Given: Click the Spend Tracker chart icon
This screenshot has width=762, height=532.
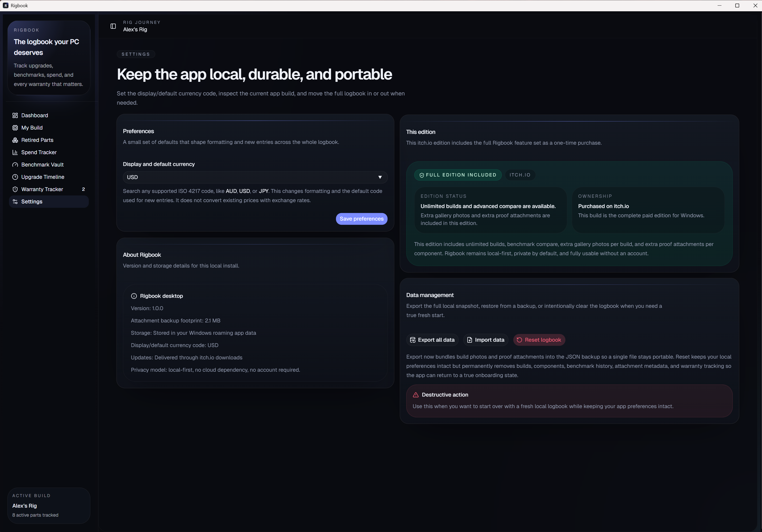Looking at the screenshot, I should (15, 152).
